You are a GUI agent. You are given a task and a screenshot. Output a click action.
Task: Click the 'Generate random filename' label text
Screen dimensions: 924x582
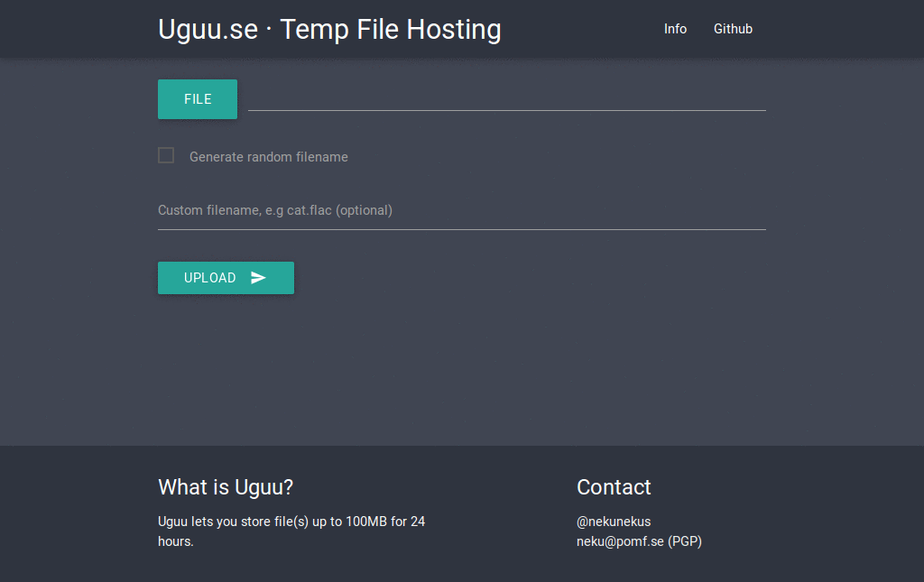pos(269,157)
